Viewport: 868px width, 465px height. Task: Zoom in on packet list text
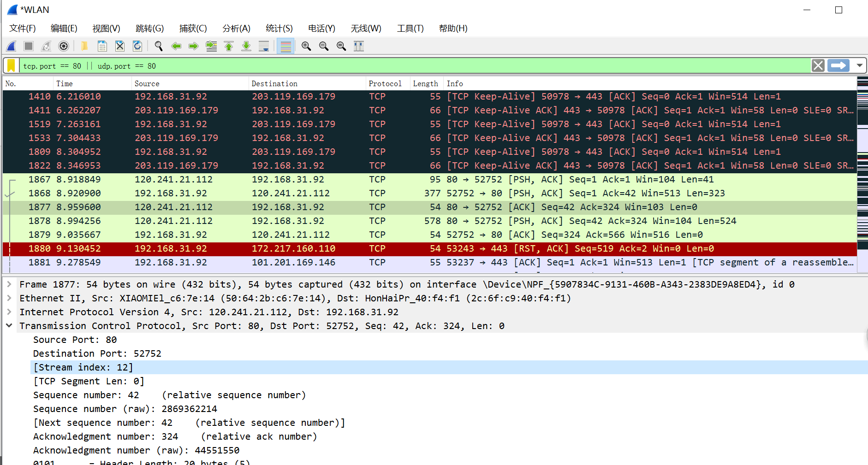pos(306,46)
